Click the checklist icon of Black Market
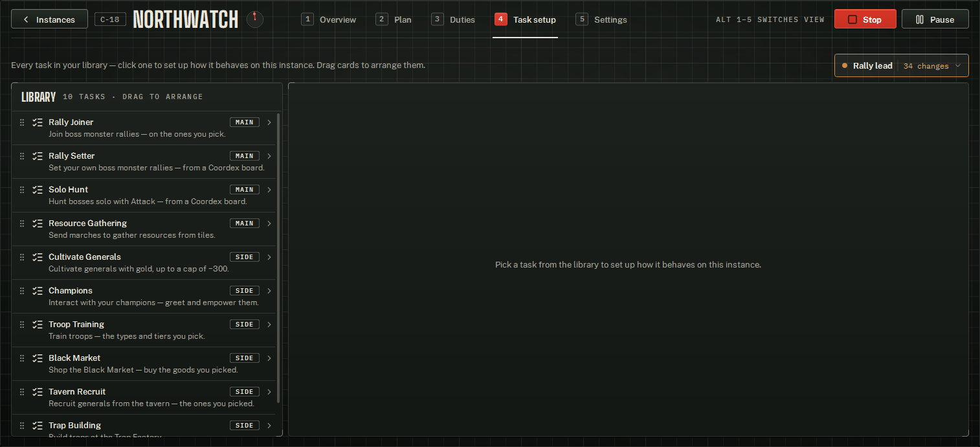Viewport: 980px width, 447px height. (x=37, y=358)
